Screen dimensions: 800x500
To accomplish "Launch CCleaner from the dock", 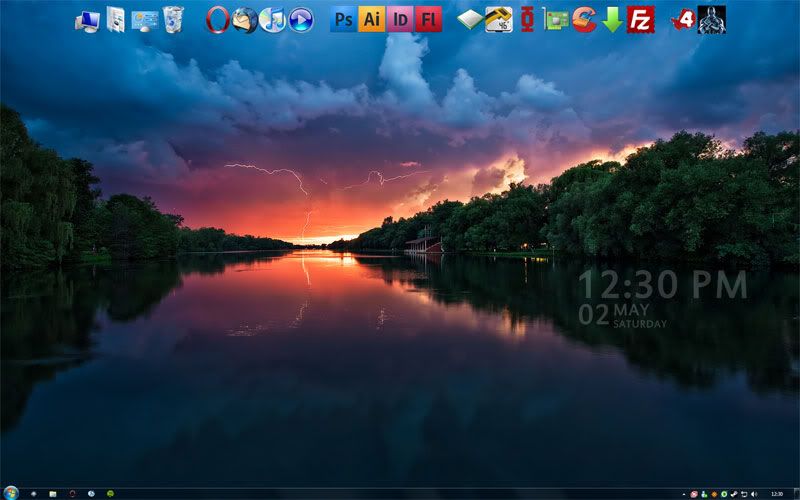I will coord(584,20).
